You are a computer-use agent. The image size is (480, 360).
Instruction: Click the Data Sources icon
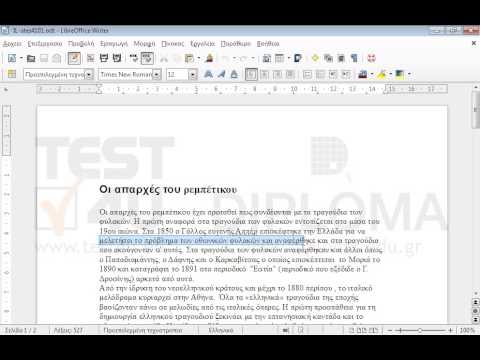(341, 59)
